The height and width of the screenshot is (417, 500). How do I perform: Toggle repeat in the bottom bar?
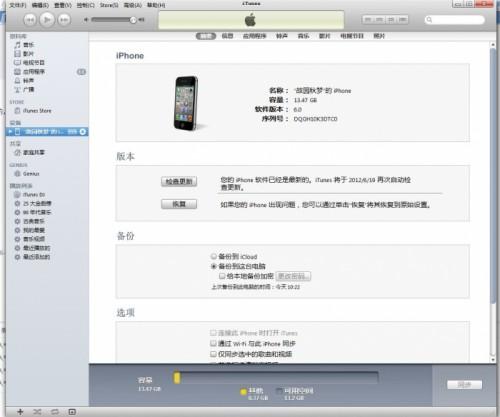55,412
